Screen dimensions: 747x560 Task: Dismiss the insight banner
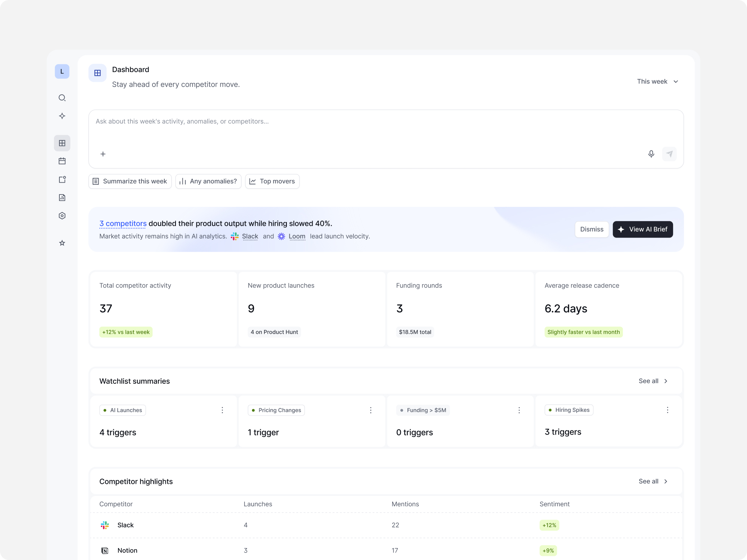click(592, 229)
